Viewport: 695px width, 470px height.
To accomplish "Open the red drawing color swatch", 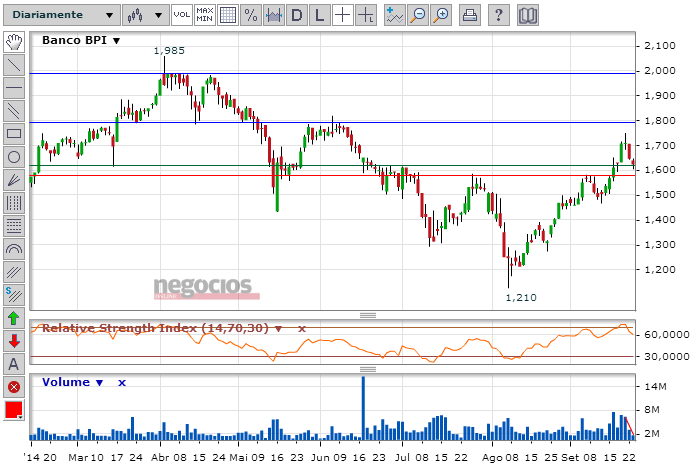I will pos(14,410).
